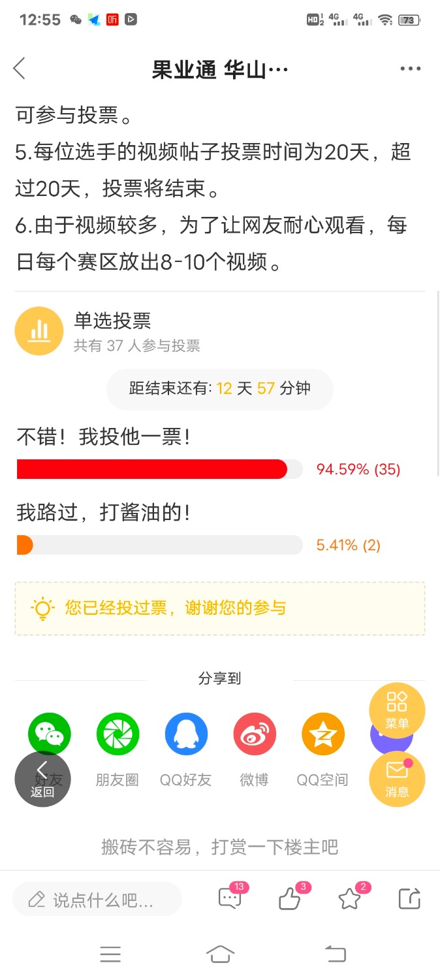Share to 朋友圈 Moments icon
This screenshot has height=980, width=440.
[118, 734]
